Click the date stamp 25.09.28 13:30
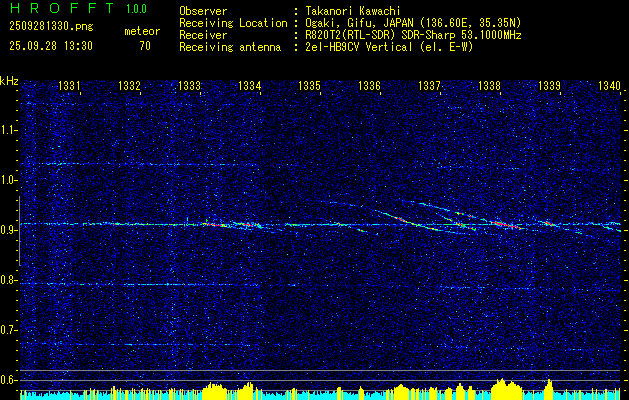629x400 pixels. [x=51, y=46]
